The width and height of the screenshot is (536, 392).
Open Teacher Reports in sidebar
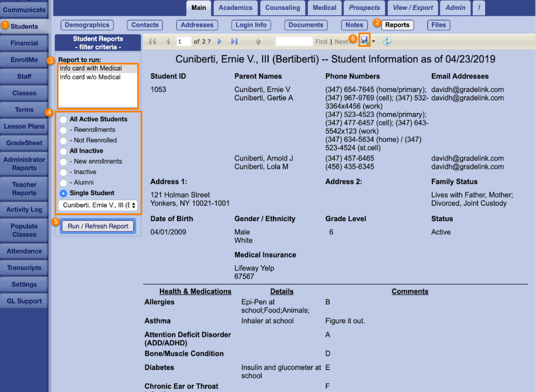point(24,189)
